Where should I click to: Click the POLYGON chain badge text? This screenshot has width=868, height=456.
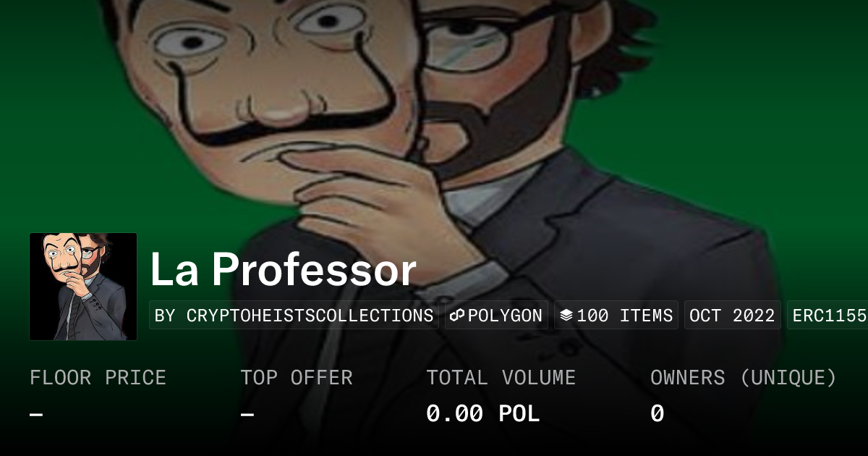coord(505,316)
